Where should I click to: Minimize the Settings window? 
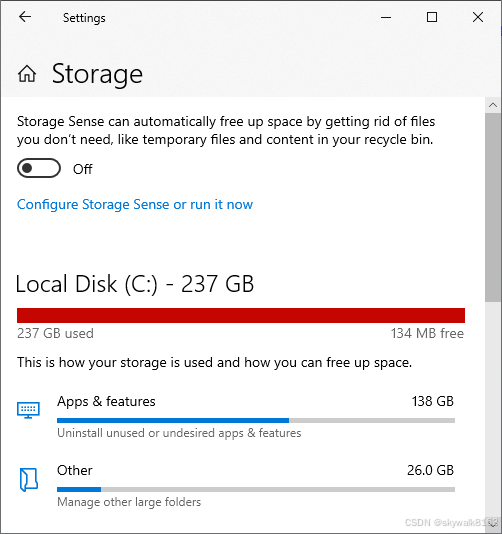(x=386, y=17)
